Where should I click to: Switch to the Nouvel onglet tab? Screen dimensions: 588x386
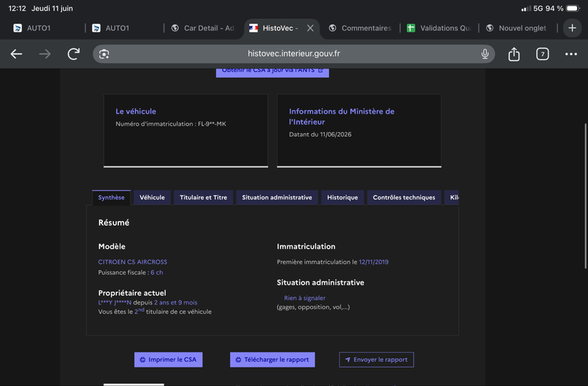tap(517, 28)
